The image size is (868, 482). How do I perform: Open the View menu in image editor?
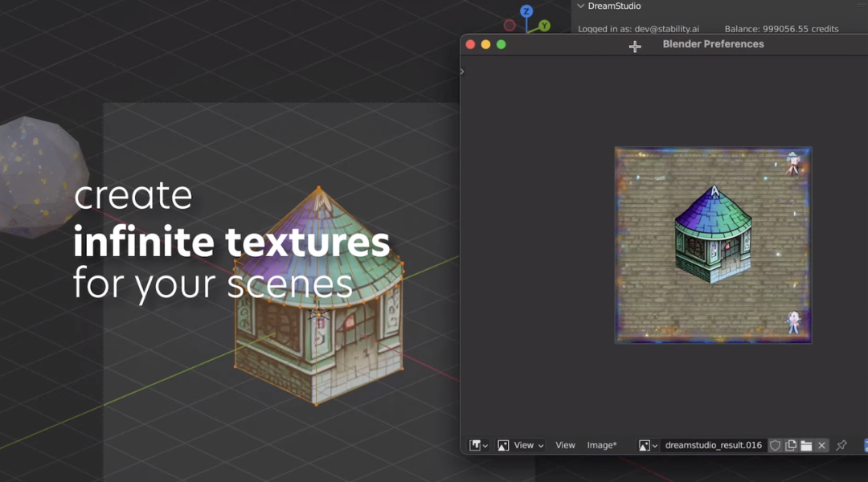click(x=565, y=445)
